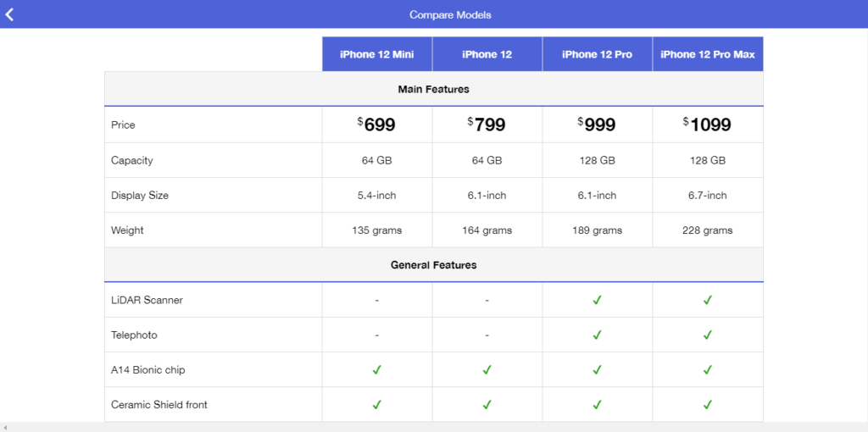The width and height of the screenshot is (868, 432).
Task: Click Ceramic Shield checkmark for iPhone 12 Mini
Action: [377, 404]
